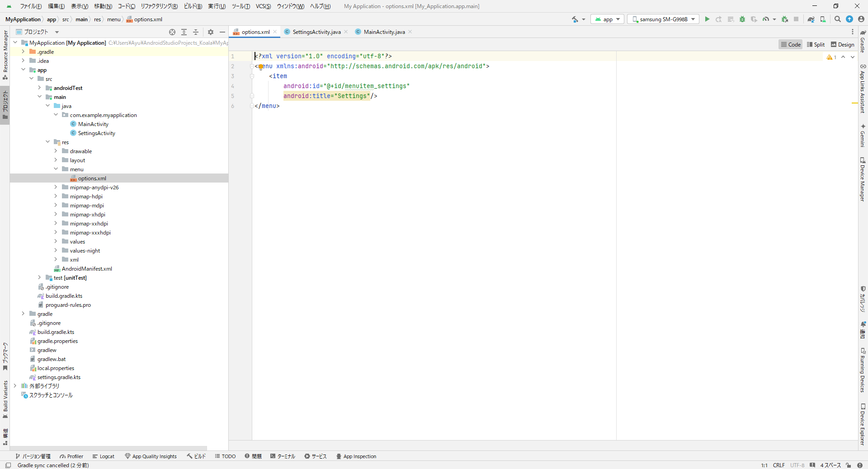Open Device Manager from the top toolbar
This screenshot has height=469, width=868.
coord(823,19)
